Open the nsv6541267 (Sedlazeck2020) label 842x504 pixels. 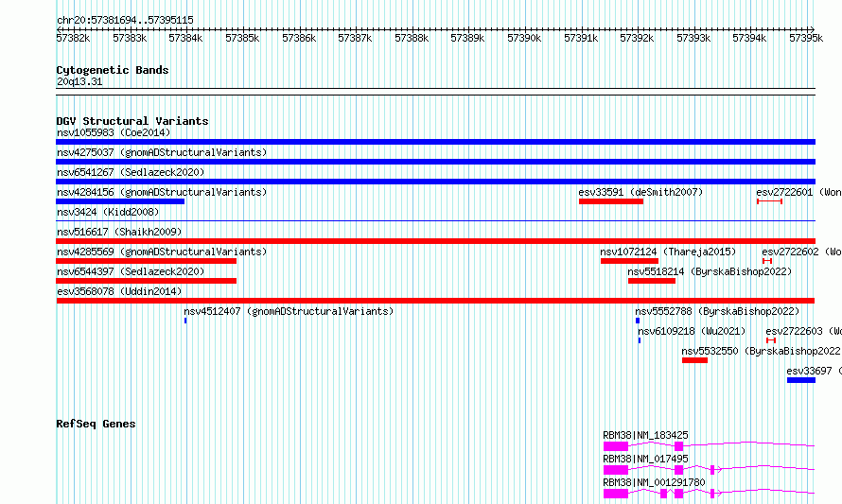tap(131, 172)
